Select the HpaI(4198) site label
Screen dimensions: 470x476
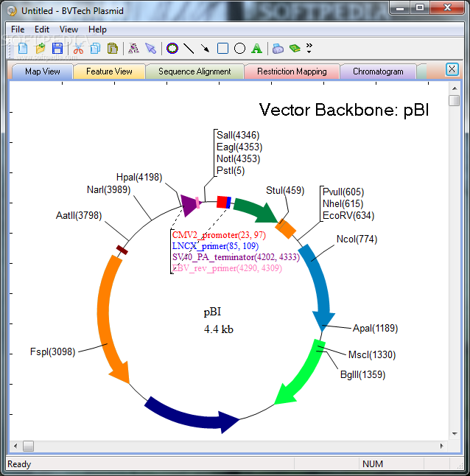point(139,177)
